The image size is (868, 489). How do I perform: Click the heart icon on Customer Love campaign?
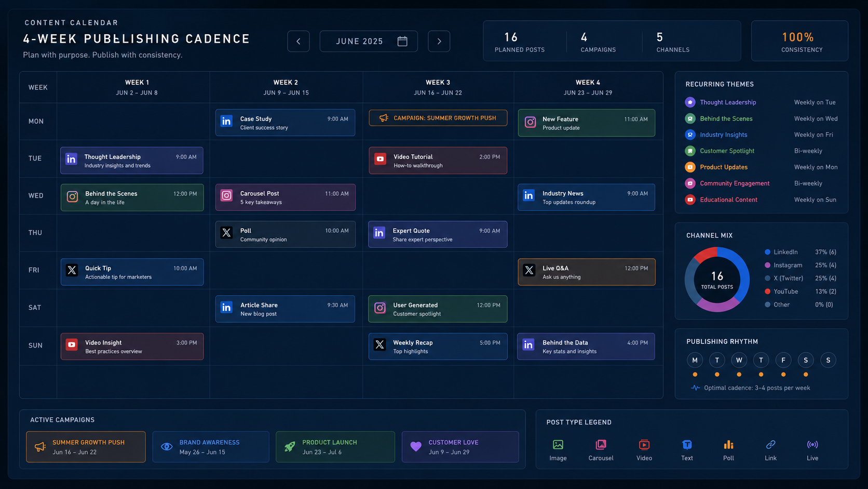pos(416,446)
